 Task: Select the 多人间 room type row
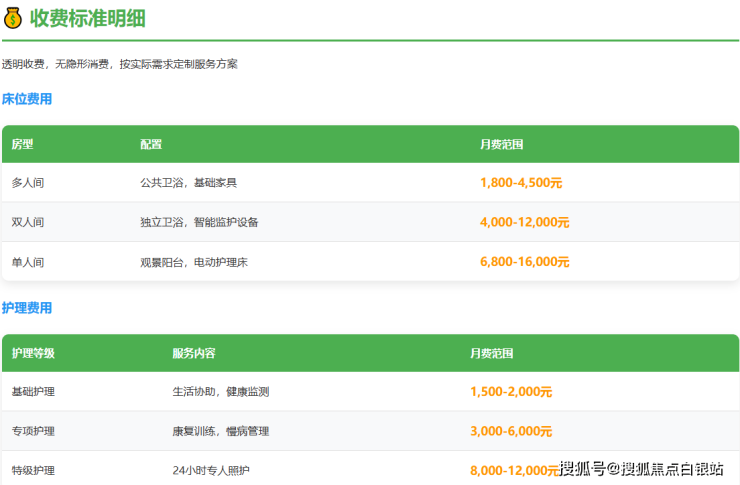click(28, 183)
